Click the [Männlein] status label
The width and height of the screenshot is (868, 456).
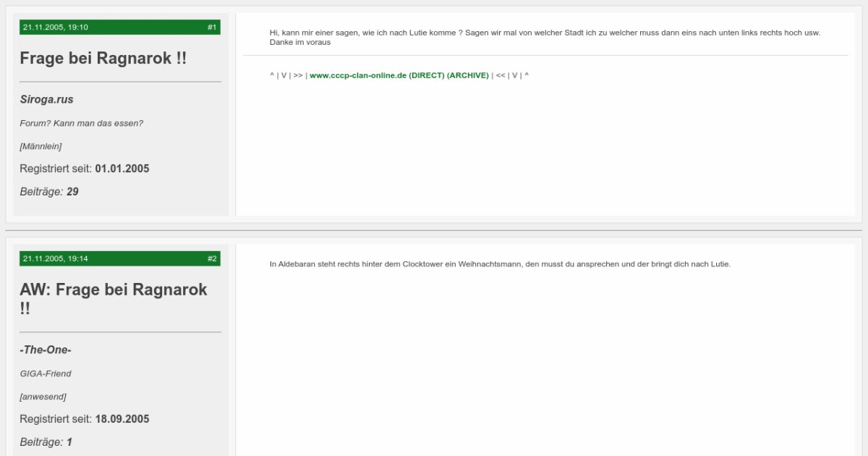41,147
